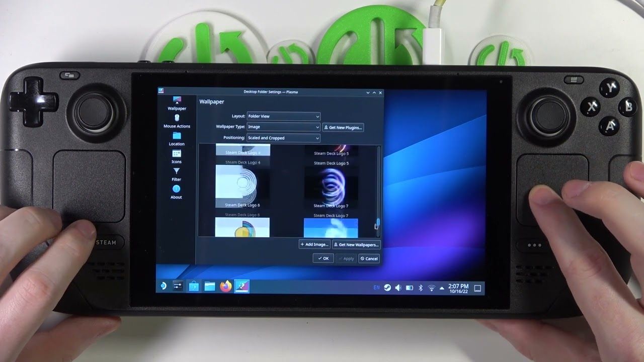Open the Mouse Actions settings section
The width and height of the screenshot is (644, 362).
click(177, 121)
